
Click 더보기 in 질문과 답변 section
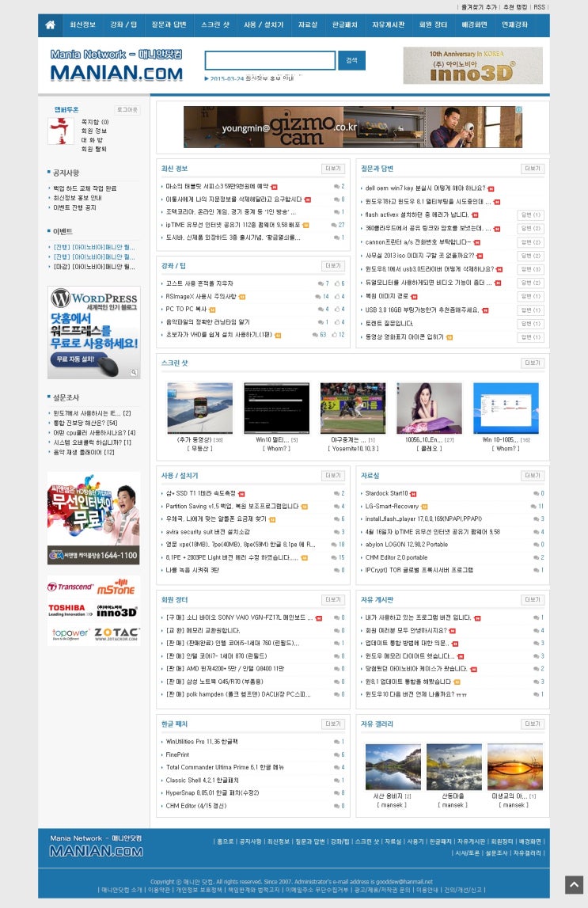click(533, 169)
